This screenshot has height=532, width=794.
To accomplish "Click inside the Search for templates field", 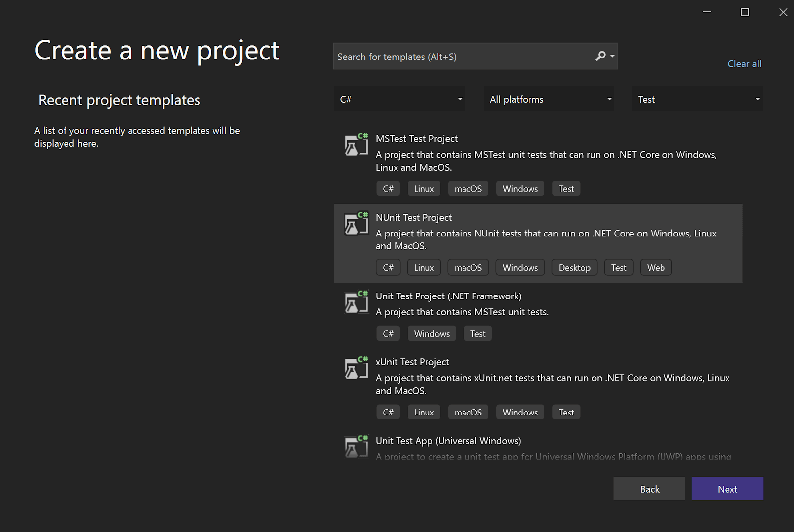I will pyautogui.click(x=462, y=57).
